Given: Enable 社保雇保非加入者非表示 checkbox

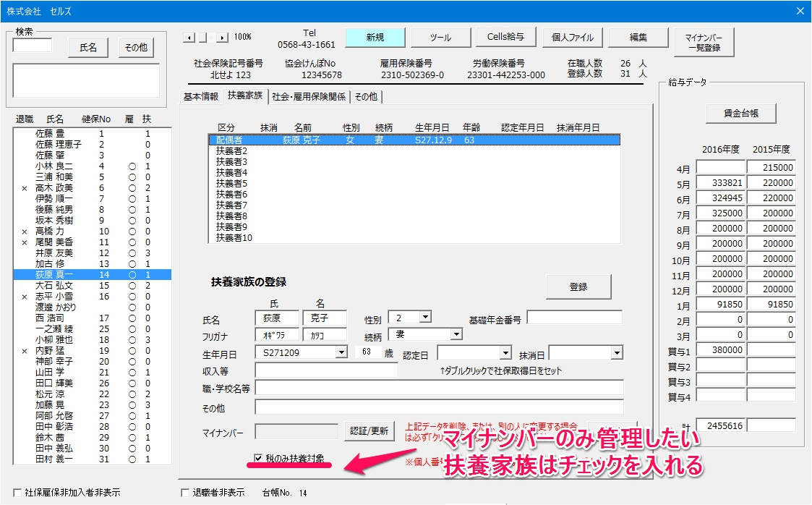Looking at the screenshot, I should [17, 493].
